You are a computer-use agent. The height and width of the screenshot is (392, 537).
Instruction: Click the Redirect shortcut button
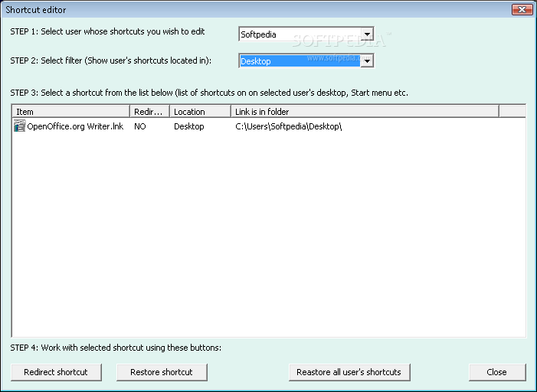click(x=56, y=372)
